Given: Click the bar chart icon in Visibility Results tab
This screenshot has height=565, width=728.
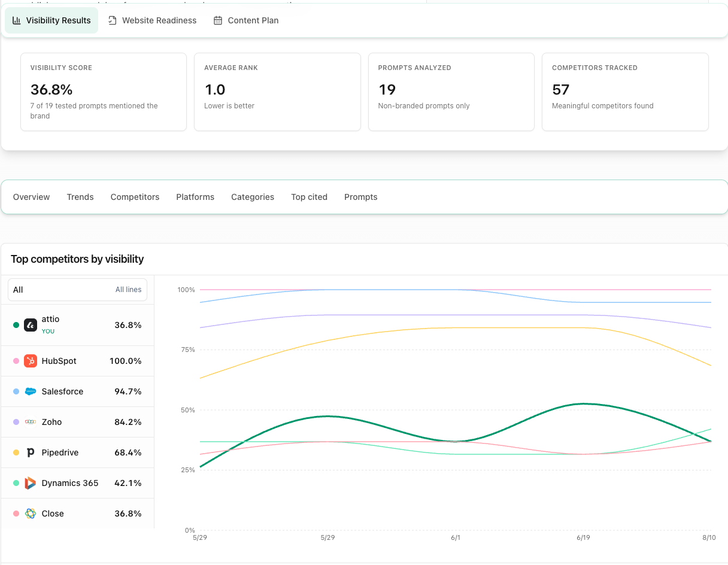Looking at the screenshot, I should tap(17, 20).
